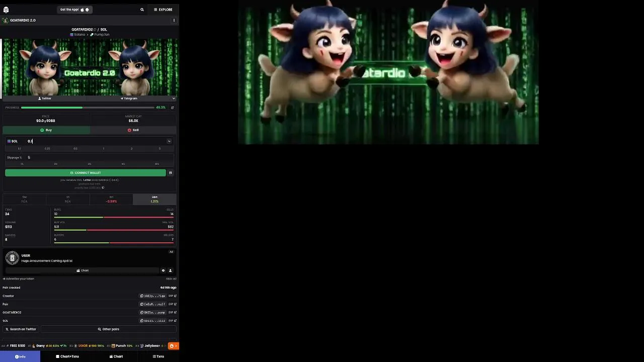Screen dimensions: 644x362
Task: Open the Twitter social link
Action: point(45,99)
